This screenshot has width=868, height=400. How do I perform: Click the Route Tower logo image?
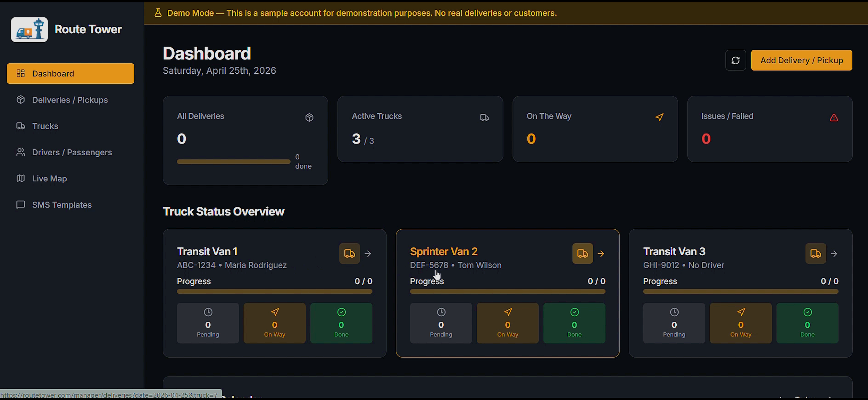coord(30,30)
